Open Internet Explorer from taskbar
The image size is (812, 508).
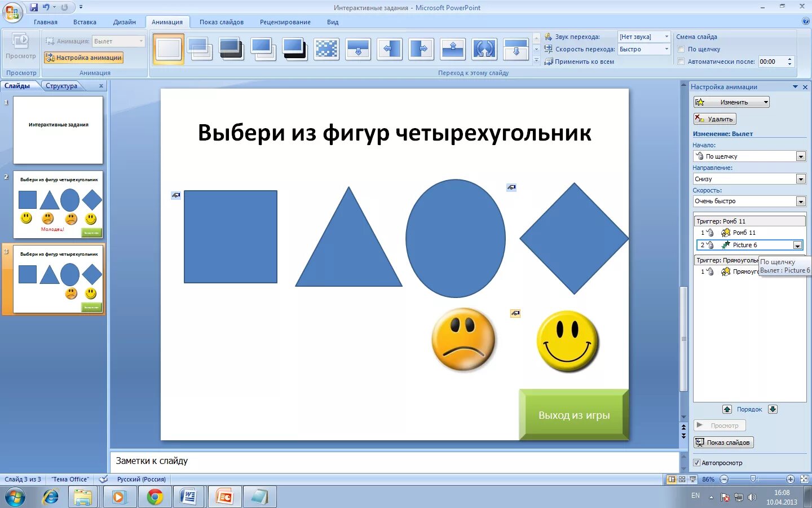[51, 497]
